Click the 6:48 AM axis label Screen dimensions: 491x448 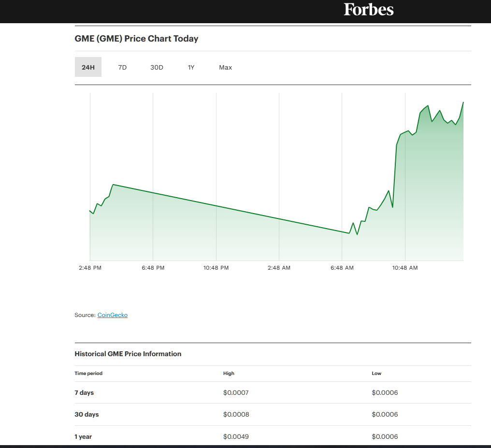[342, 268]
